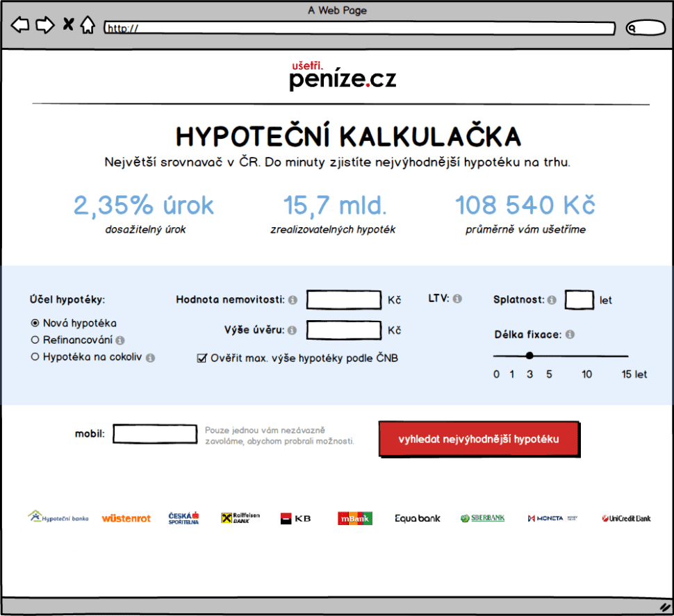Click the Česká spořitelna logo
Image resolution: width=674 pixels, height=616 pixels.
(183, 518)
